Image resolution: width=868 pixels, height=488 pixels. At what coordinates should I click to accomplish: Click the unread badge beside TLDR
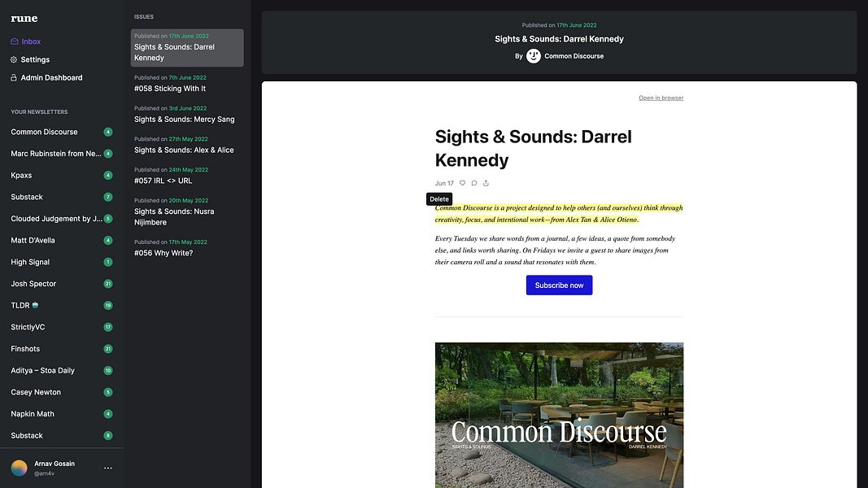[x=108, y=306]
